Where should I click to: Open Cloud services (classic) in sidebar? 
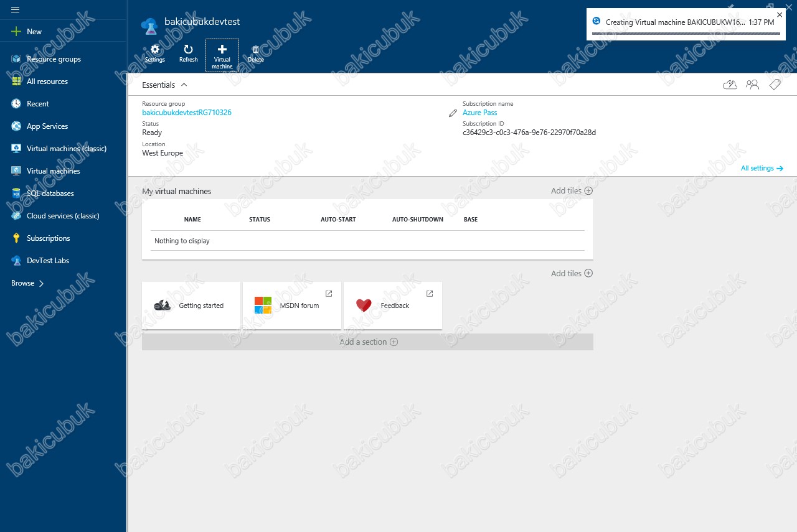click(x=63, y=216)
